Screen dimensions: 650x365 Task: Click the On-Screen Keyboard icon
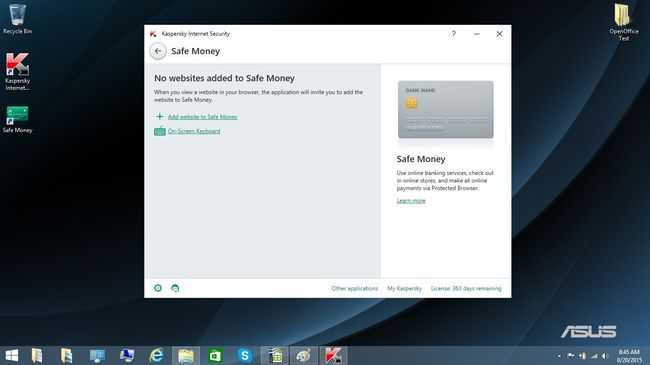click(160, 131)
